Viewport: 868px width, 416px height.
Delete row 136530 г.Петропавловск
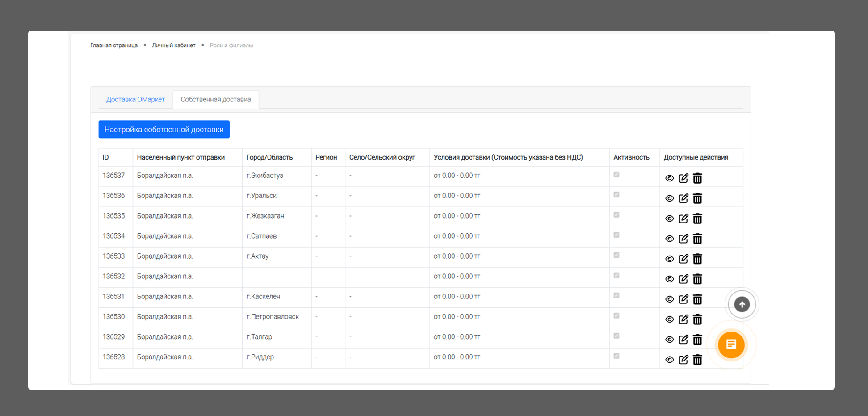click(x=697, y=319)
